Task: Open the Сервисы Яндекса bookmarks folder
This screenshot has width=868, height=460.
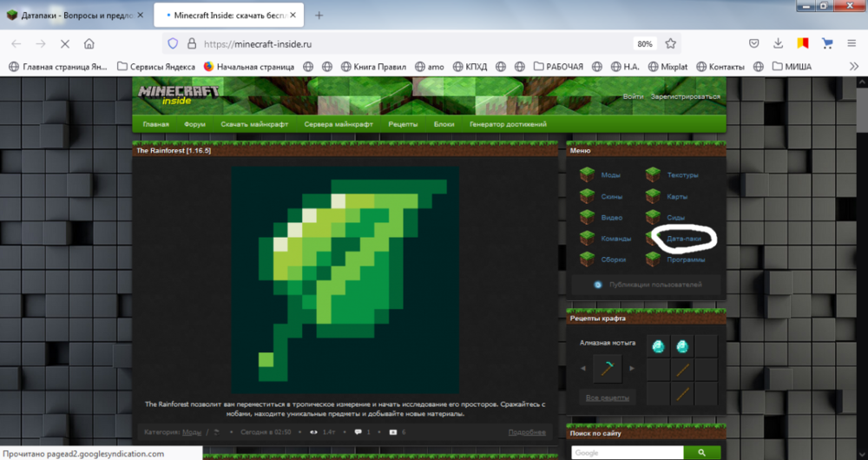Action: click(x=156, y=67)
